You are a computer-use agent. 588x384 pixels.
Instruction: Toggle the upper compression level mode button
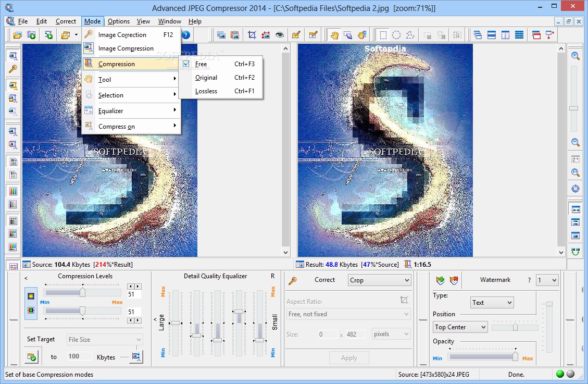click(31, 296)
